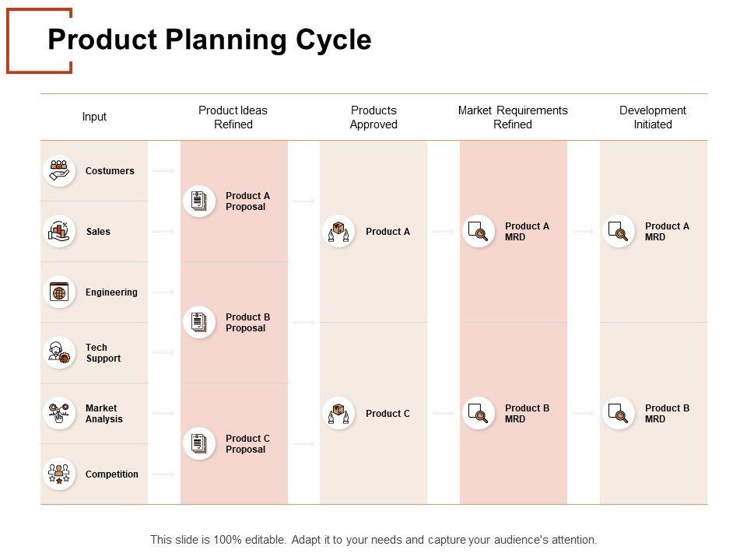This screenshot has height=560, width=747.
Task: Click the Development Initiated header text
Action: coord(653,117)
